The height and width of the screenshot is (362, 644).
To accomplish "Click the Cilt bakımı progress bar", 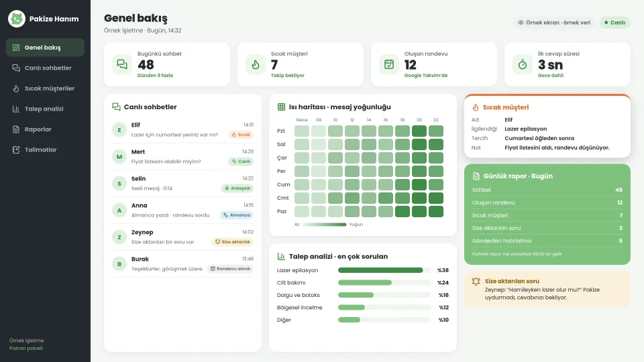I will point(384,283).
